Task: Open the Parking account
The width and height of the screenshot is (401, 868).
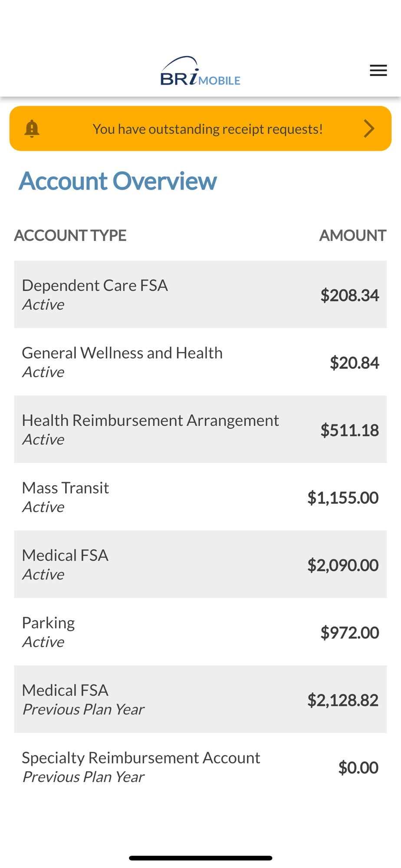Action: [x=200, y=632]
